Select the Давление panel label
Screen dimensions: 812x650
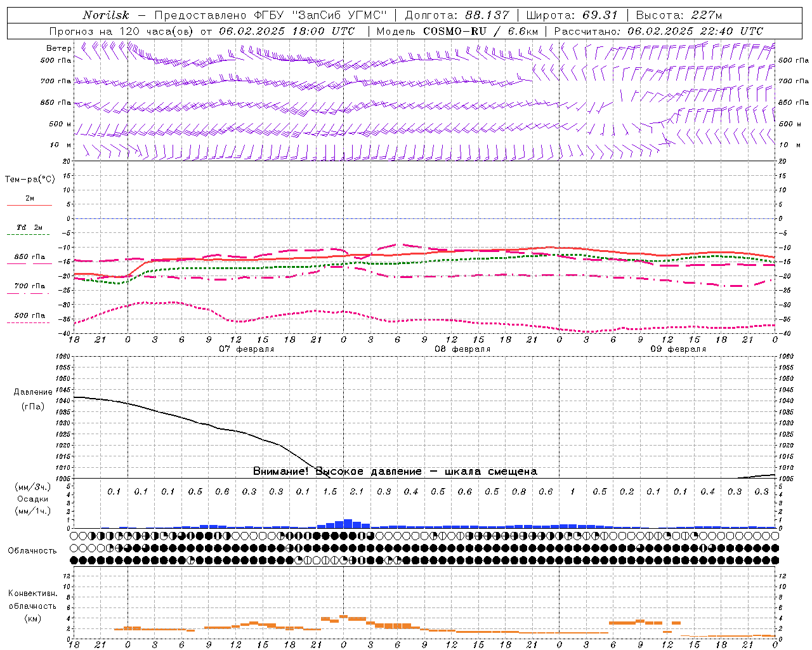coord(33,392)
